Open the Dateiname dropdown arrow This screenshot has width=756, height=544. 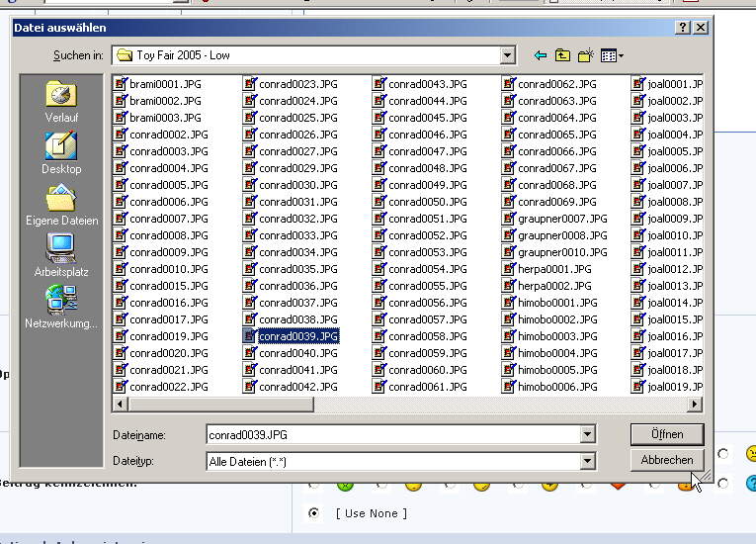(588, 434)
